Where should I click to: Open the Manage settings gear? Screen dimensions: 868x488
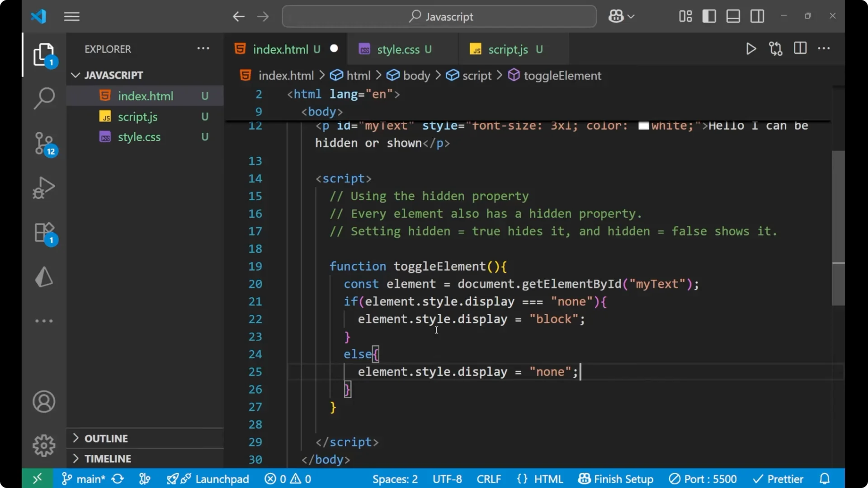44,445
